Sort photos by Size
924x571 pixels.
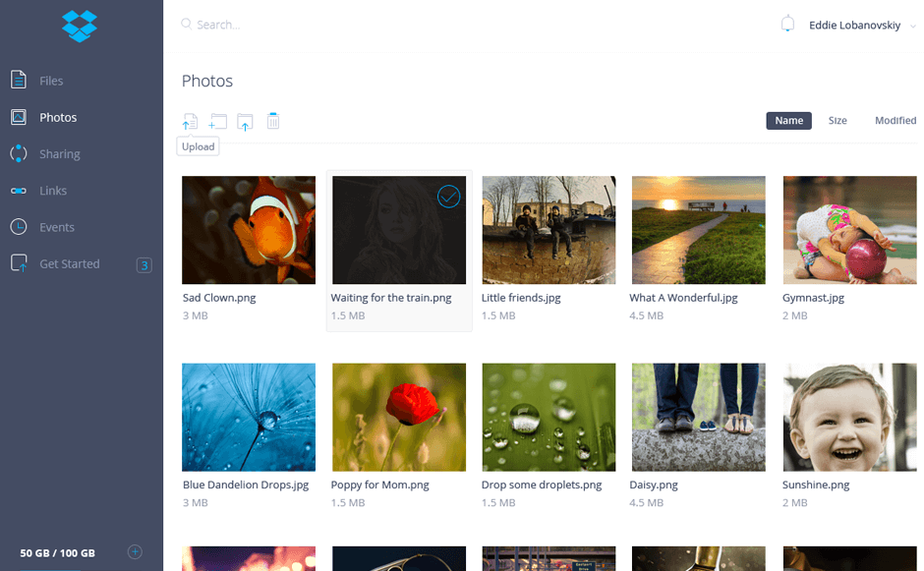point(837,121)
